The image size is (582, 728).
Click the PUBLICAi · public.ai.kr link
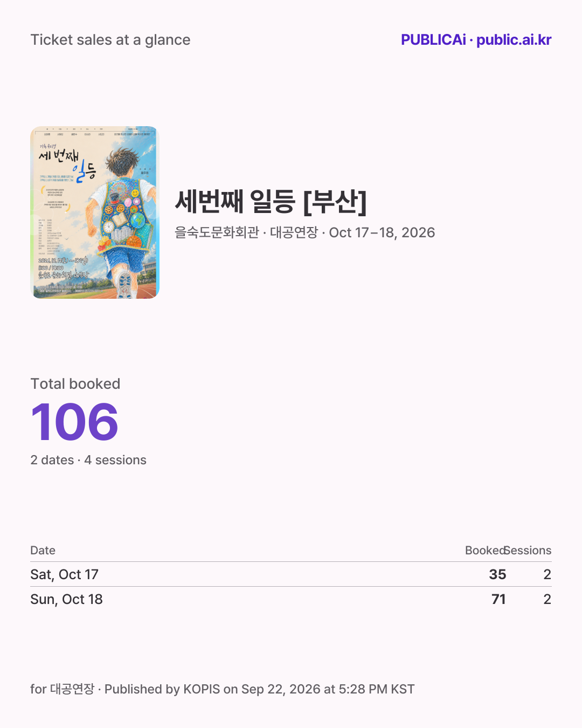click(x=476, y=40)
